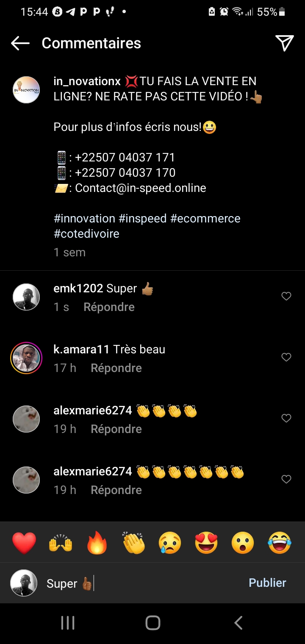Screen dimensions: 305x644
Task: Insert the raised hands quick emoji
Action: (x=61, y=543)
